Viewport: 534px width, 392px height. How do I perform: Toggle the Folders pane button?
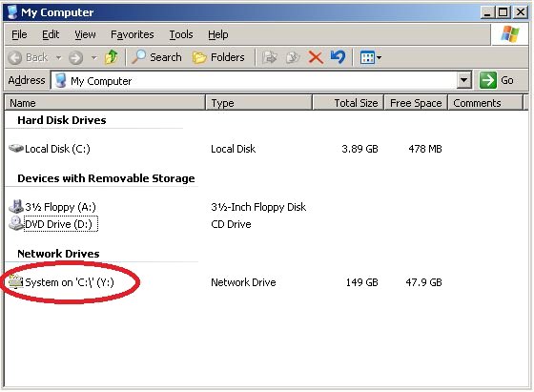click(218, 57)
